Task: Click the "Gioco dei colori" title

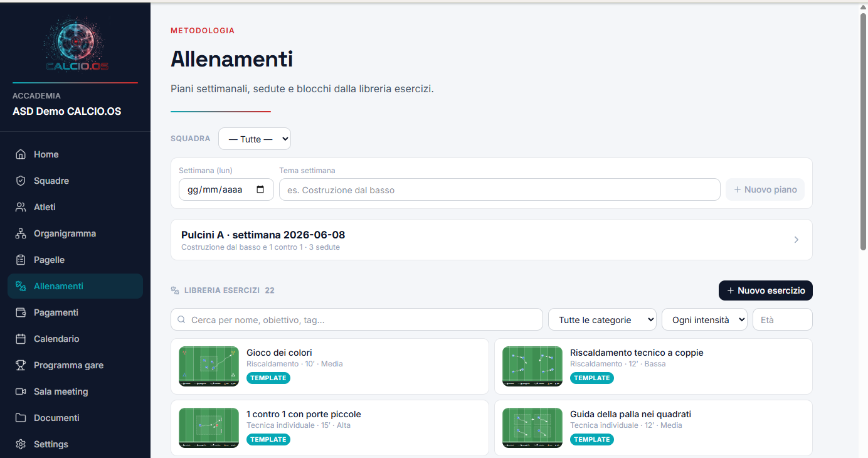Action: point(279,353)
